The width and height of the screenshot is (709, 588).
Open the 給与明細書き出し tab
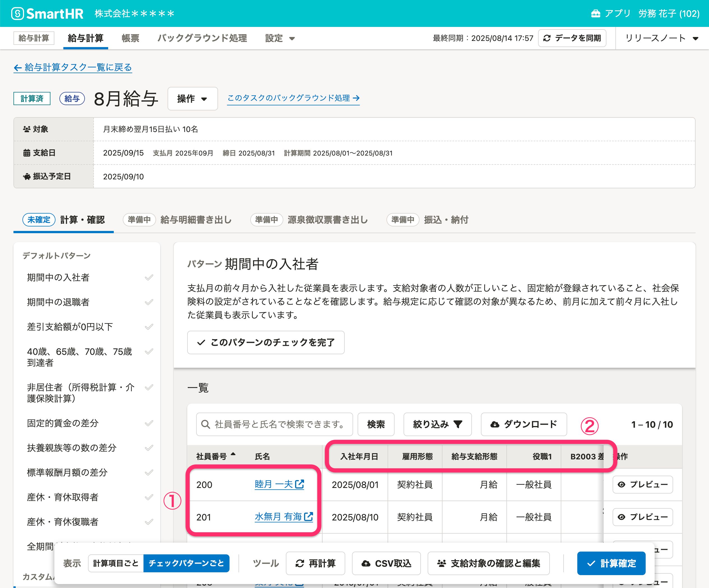tap(196, 220)
